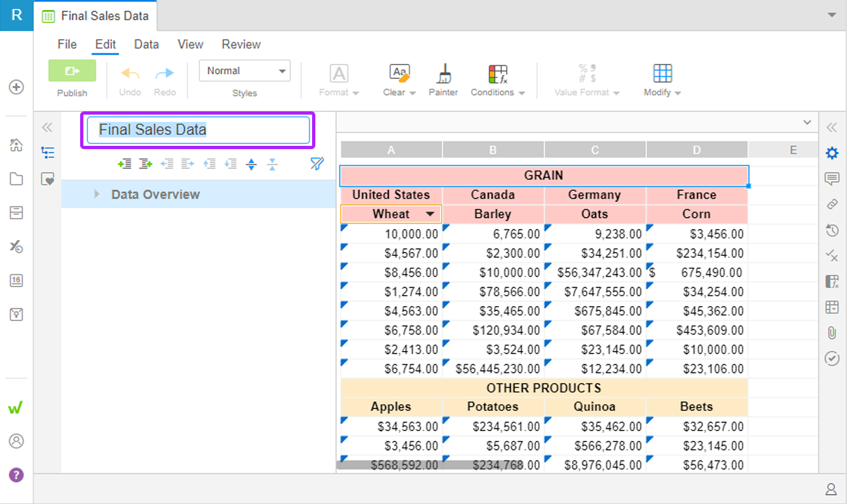Open the File menu

67,44
